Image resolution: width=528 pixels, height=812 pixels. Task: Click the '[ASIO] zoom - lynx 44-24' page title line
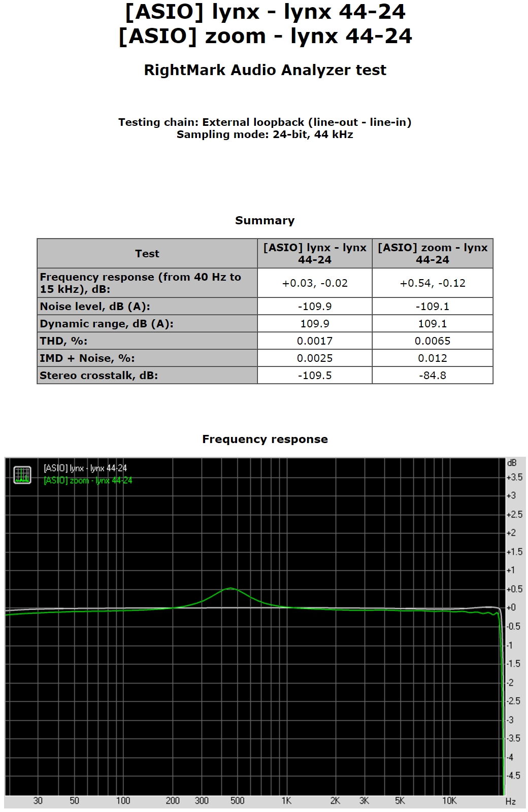(x=265, y=37)
